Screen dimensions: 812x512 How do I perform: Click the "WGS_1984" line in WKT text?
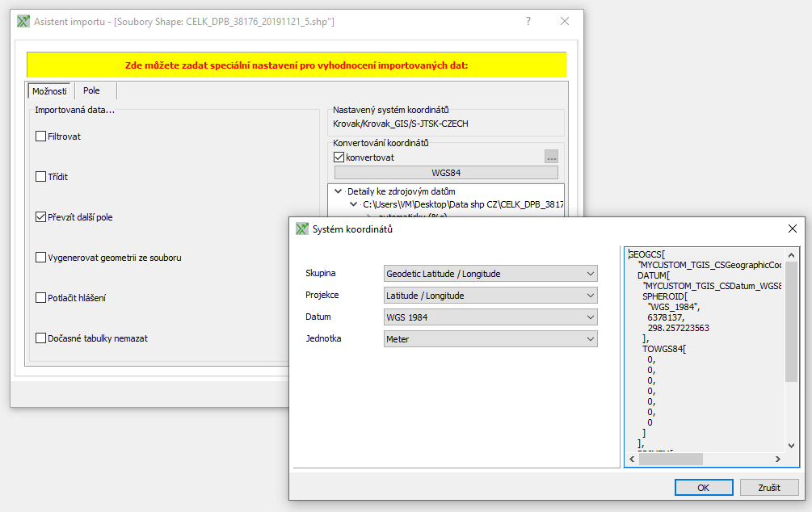(674, 307)
